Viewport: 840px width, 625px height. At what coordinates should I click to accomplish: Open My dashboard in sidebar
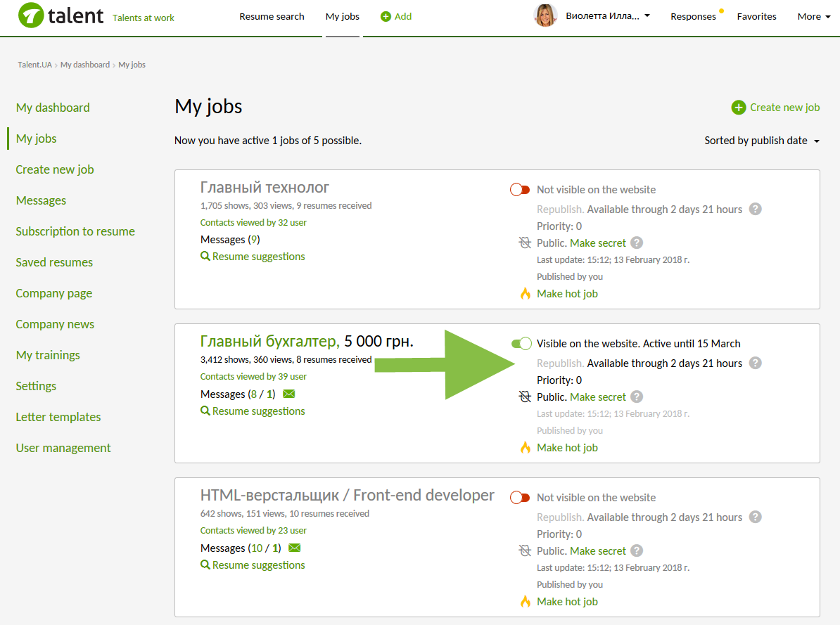[53, 108]
